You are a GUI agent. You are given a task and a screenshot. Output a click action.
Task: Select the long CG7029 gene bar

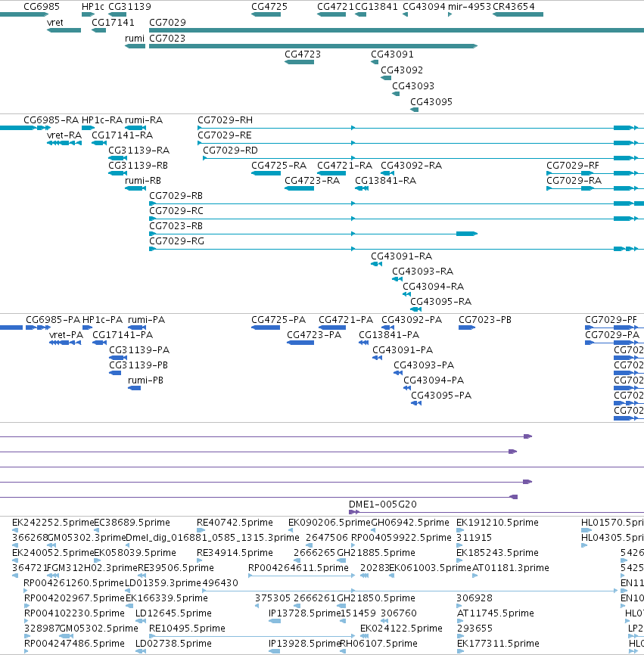click(x=397, y=30)
